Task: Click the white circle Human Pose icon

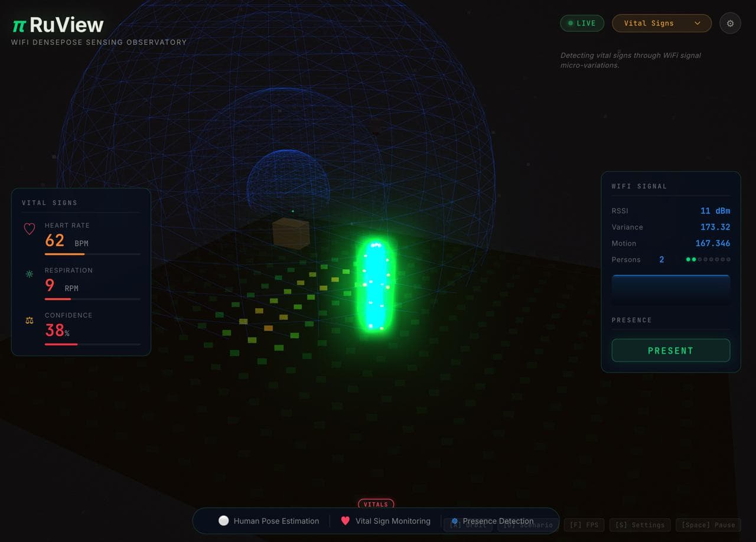Action: click(223, 521)
